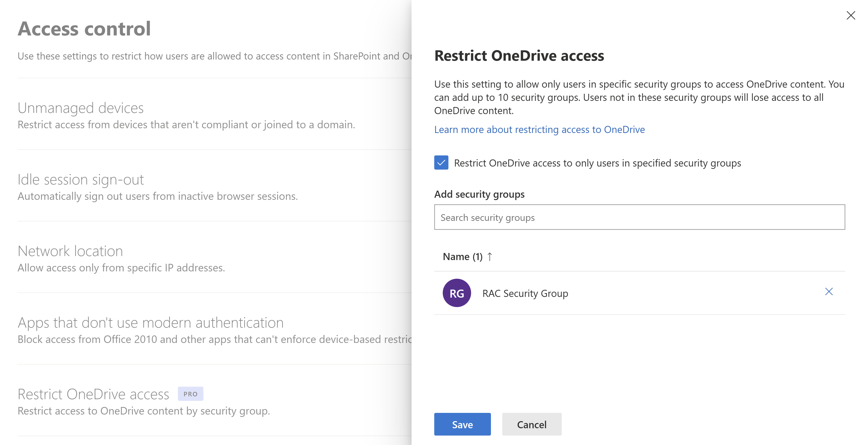Close the Restrict OneDrive access panel
868x445 pixels.
point(851,16)
